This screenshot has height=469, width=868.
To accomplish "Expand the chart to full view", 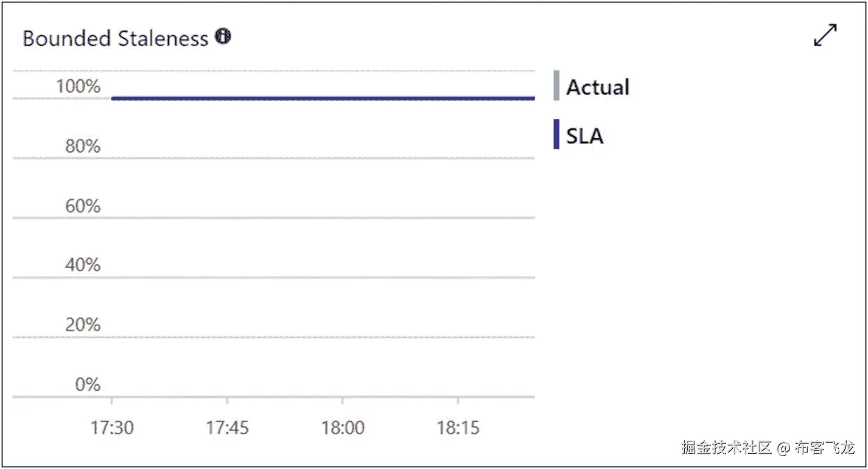I will 825,35.
